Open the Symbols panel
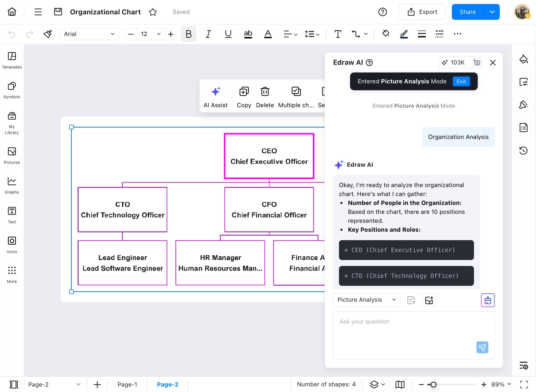This screenshot has height=392, width=536. (11, 90)
